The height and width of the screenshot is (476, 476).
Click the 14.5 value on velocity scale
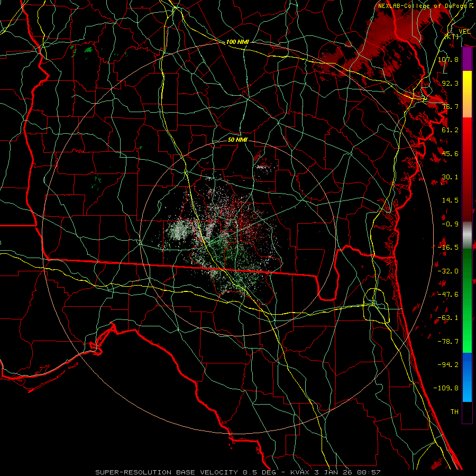[x=450, y=200]
